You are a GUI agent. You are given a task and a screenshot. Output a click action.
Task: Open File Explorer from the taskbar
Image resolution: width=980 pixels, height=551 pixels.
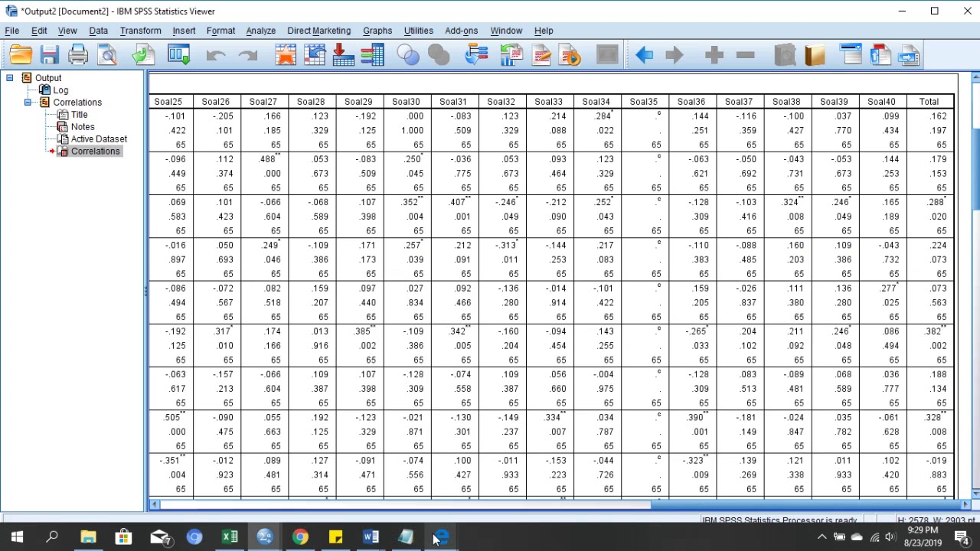(88, 537)
